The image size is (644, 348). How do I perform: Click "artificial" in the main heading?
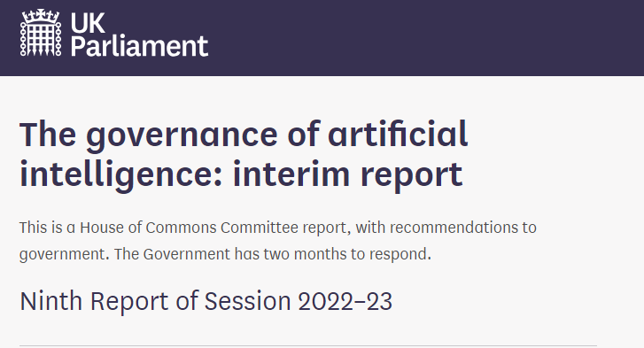[x=398, y=134]
